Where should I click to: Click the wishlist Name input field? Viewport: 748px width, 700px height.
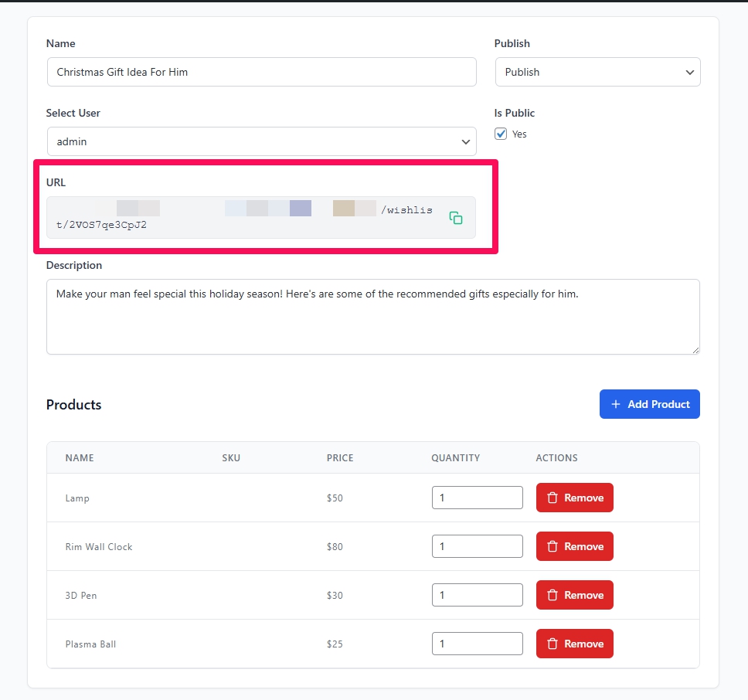261,72
